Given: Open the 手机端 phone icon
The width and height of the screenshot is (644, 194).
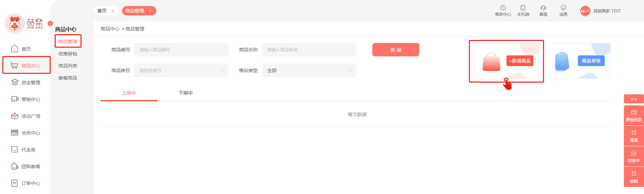Looking at the screenshot, I should pyautogui.click(x=523, y=8).
